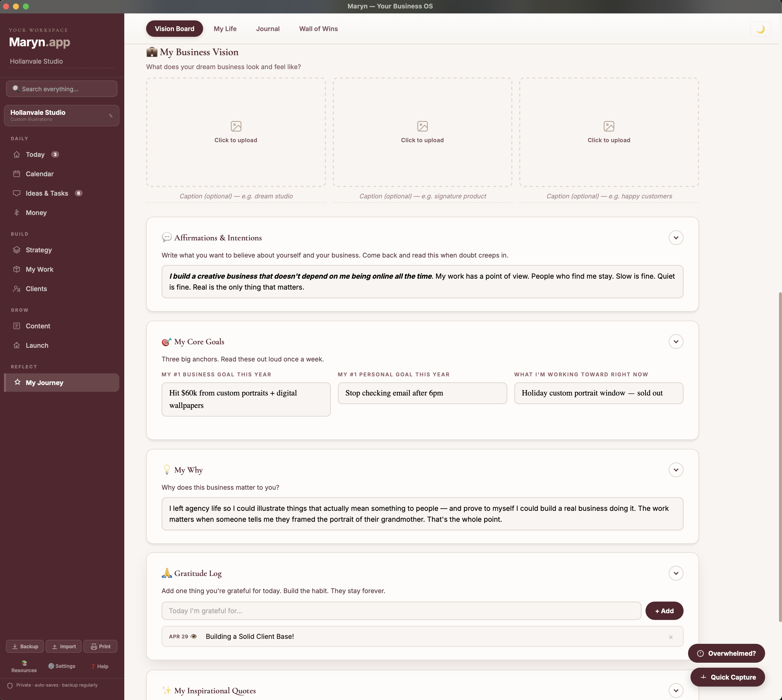Toggle eye icon on APR 29 gratitude entry
This screenshot has height=700, width=782.
click(x=194, y=637)
